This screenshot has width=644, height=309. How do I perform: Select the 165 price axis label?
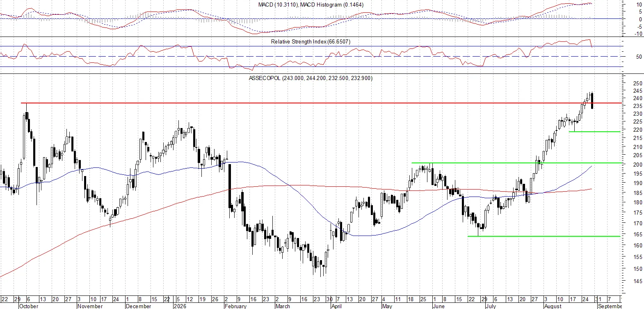(638, 234)
